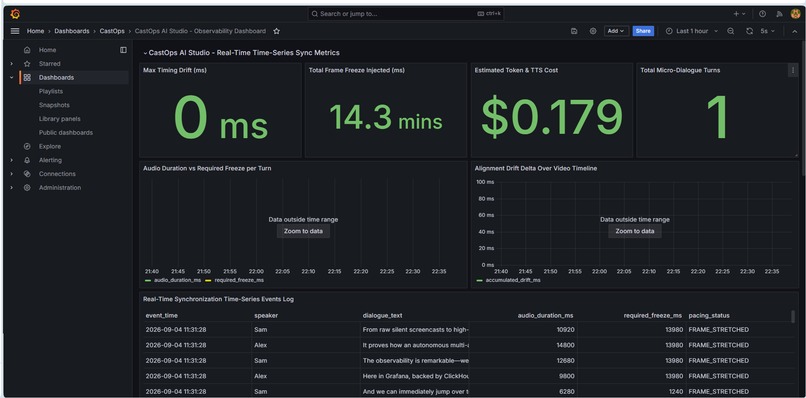
Task: Click Zoom to data in Audio Duration panel
Action: click(x=303, y=231)
